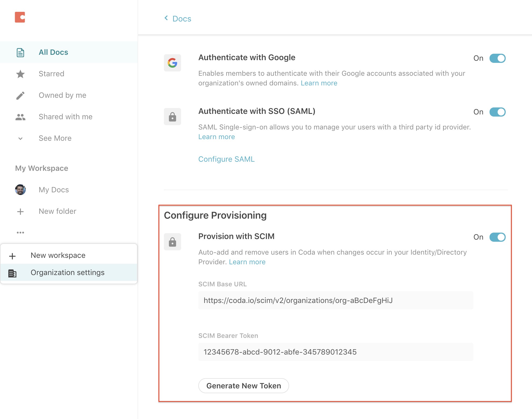Click the Shared with me icon
This screenshot has width=532, height=419.
(x=20, y=117)
